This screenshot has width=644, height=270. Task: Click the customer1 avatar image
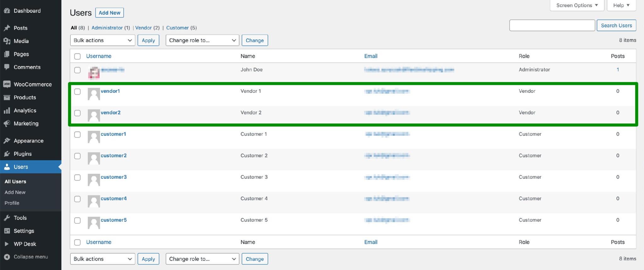(x=94, y=137)
